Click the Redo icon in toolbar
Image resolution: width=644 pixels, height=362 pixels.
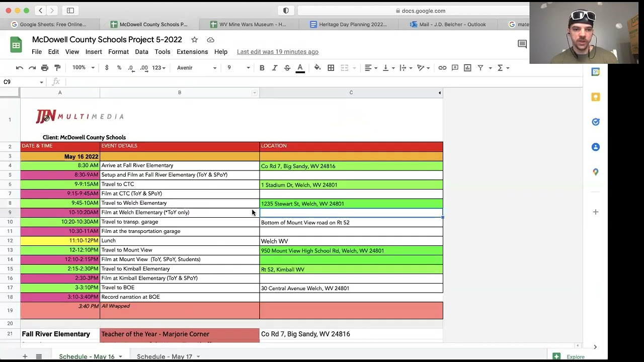[x=32, y=68]
